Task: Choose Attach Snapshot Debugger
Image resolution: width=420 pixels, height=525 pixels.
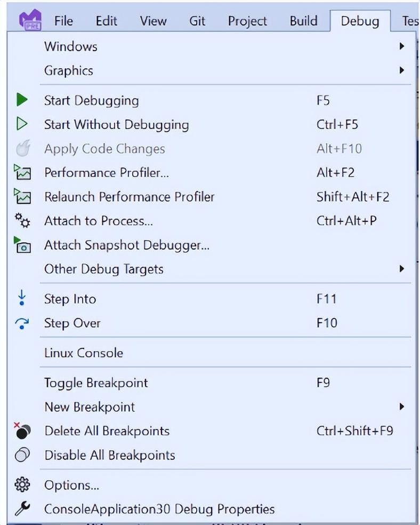Action: 212,245
